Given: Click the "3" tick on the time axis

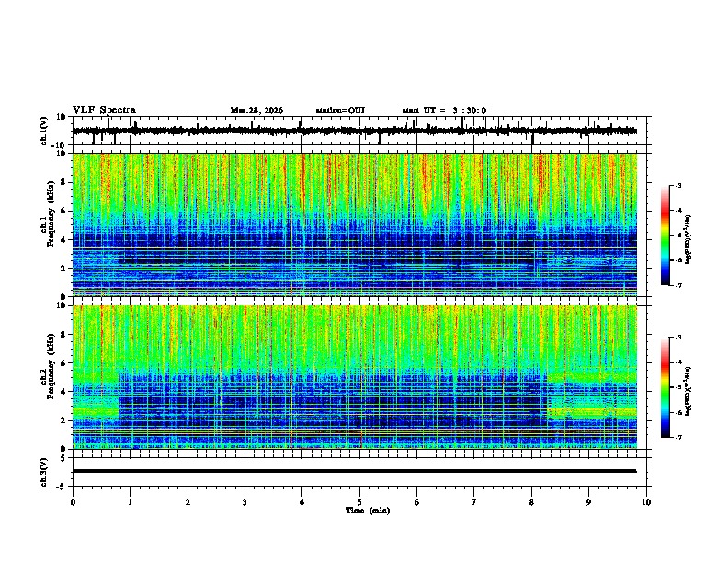Looking at the screenshot, I should pos(245,502).
